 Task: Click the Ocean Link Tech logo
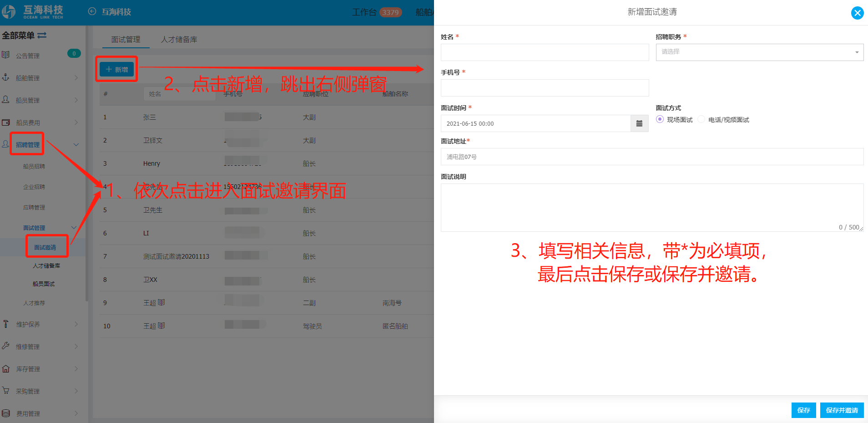(x=32, y=12)
